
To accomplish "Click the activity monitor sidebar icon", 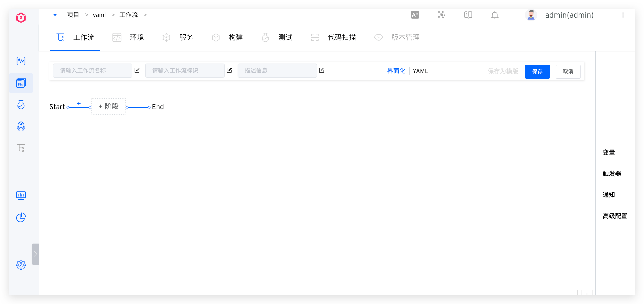I will 21,61.
